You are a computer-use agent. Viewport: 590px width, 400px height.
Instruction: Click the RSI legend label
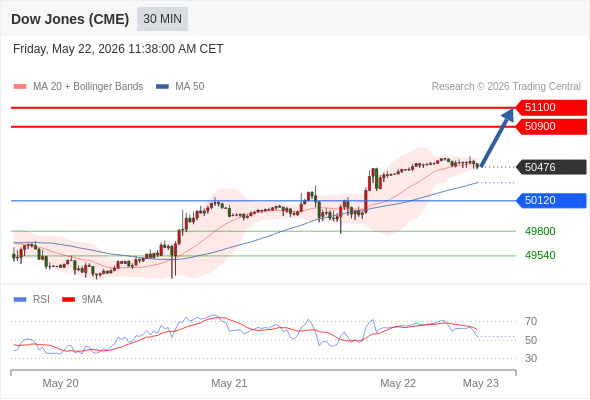(41, 300)
